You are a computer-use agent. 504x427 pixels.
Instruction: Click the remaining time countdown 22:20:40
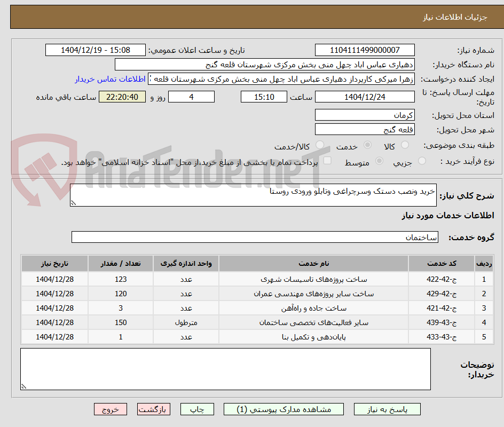(x=122, y=97)
